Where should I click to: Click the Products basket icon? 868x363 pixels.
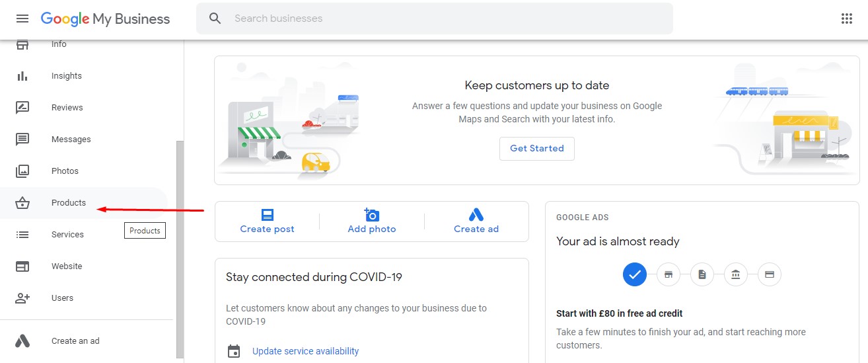pos(22,203)
